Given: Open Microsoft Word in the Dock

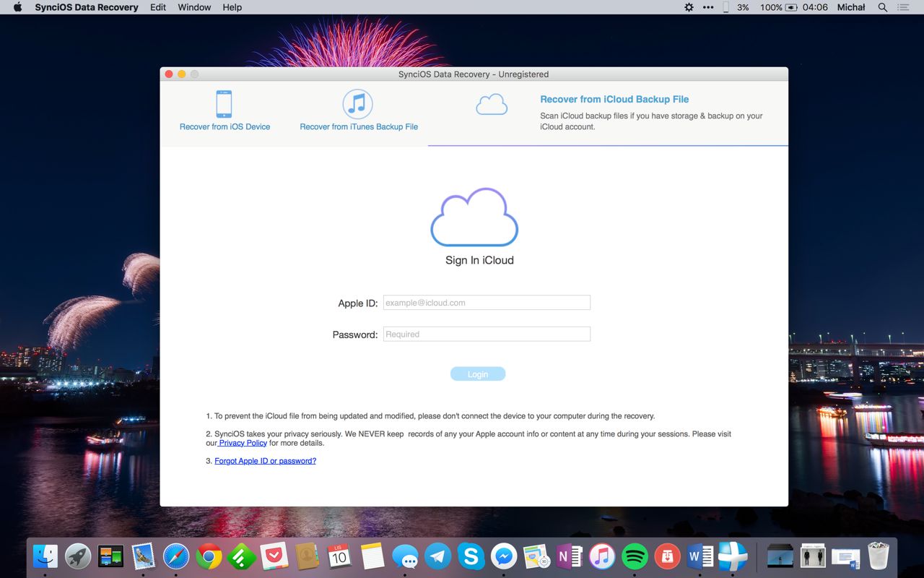Looking at the screenshot, I should (x=700, y=556).
